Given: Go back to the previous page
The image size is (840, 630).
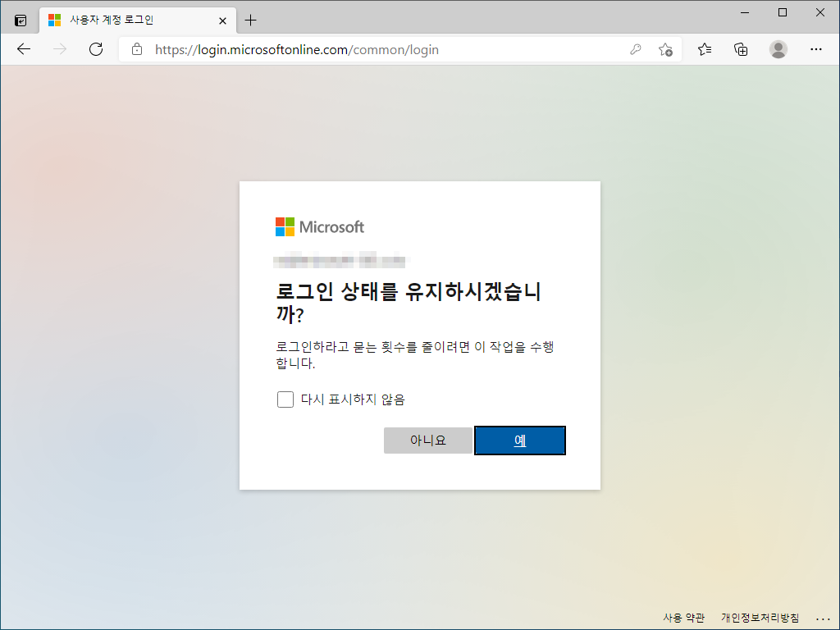Looking at the screenshot, I should 24,49.
